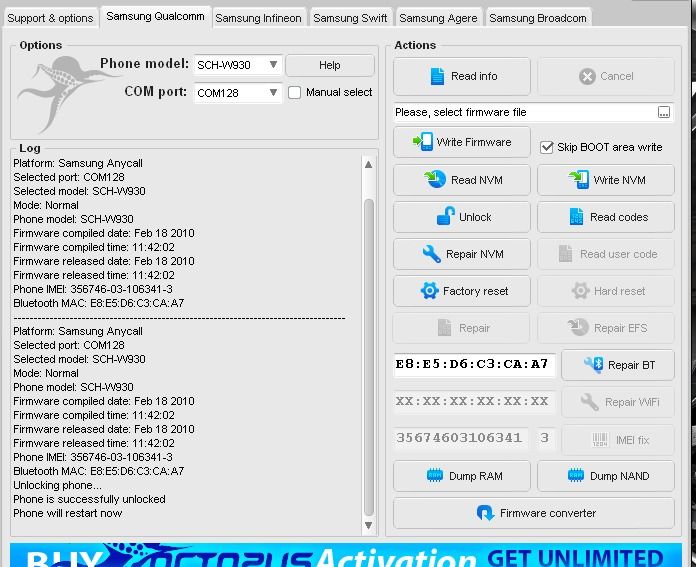The image size is (696, 567).
Task: Click the Hard reset gear icon
Action: (x=580, y=291)
